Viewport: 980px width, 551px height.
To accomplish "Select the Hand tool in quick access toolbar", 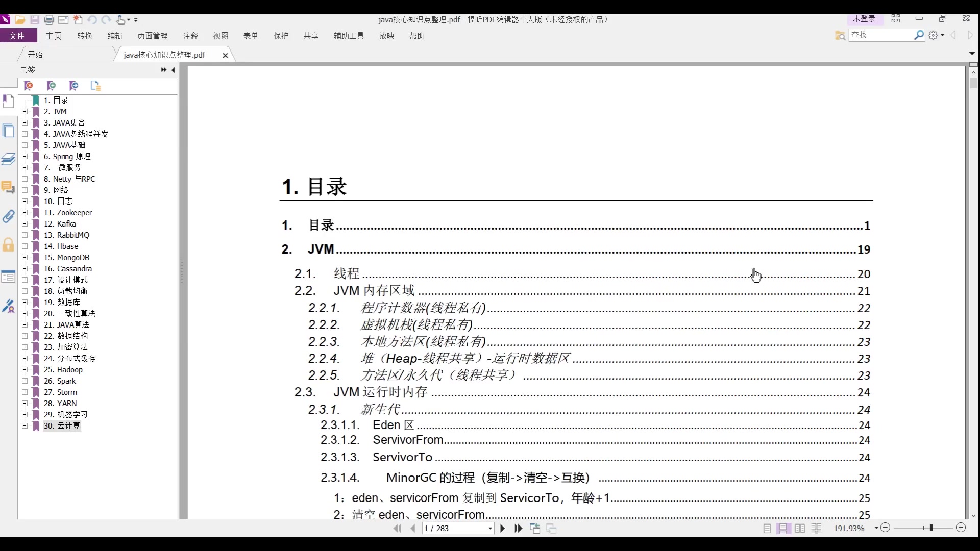I will tap(120, 20).
